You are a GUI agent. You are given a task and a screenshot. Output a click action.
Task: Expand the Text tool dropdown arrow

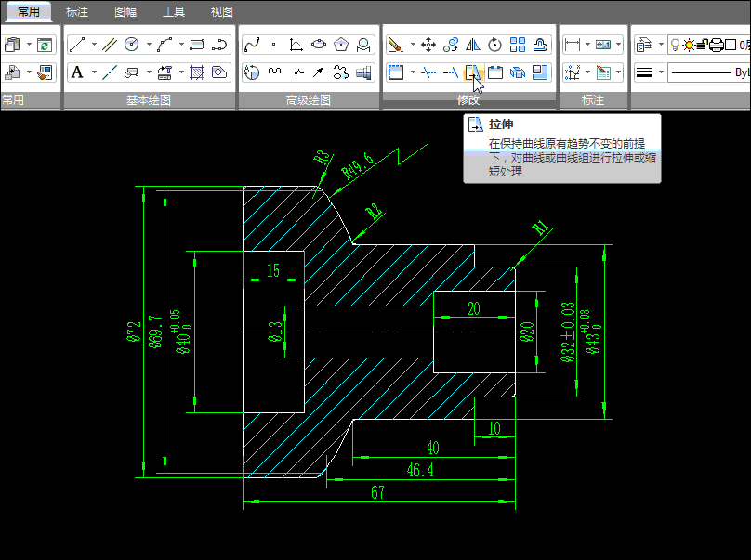(94, 72)
